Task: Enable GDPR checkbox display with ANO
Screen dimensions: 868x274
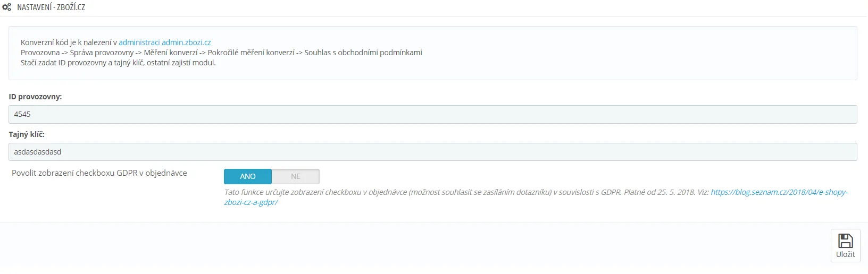Action: point(248,176)
